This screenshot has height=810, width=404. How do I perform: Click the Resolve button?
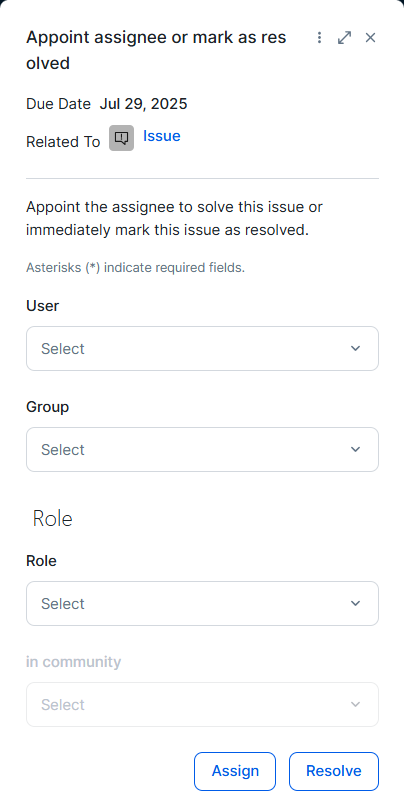(334, 771)
